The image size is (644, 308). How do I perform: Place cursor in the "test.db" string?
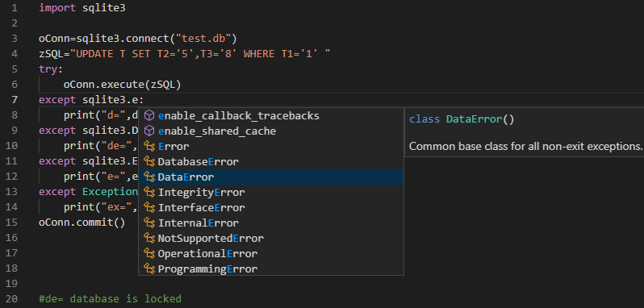click(x=203, y=39)
